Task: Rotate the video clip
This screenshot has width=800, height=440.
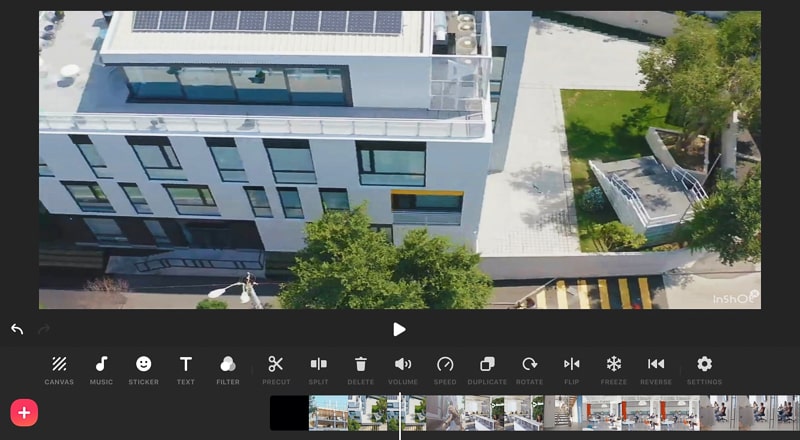Action: [530, 370]
